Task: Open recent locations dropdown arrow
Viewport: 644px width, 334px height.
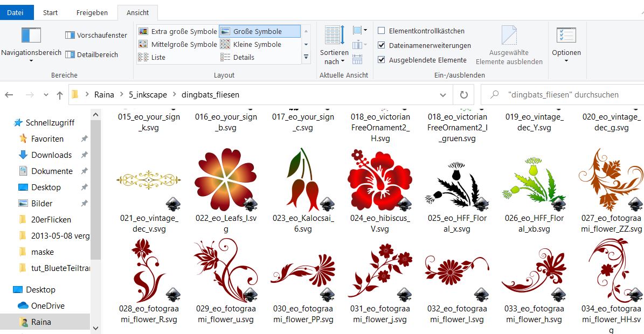Action: [46, 95]
